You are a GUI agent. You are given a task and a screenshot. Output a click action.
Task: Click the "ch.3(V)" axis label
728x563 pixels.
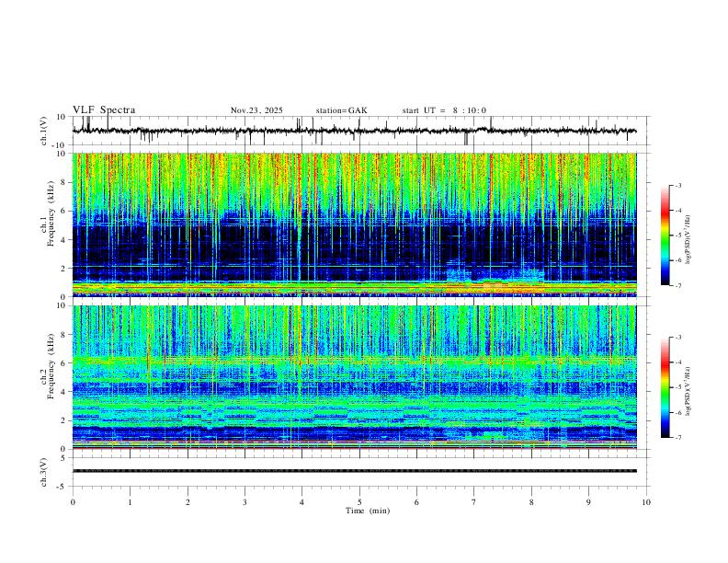(x=44, y=472)
